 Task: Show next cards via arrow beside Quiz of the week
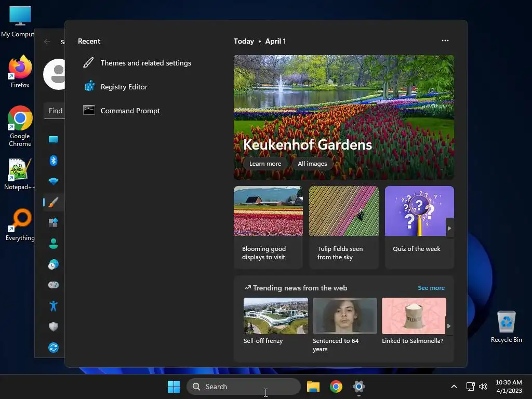(x=449, y=229)
